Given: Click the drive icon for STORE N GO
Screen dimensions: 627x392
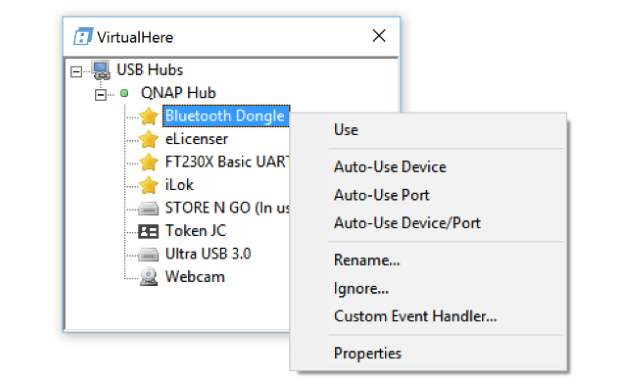Looking at the screenshot, I should (x=148, y=208).
